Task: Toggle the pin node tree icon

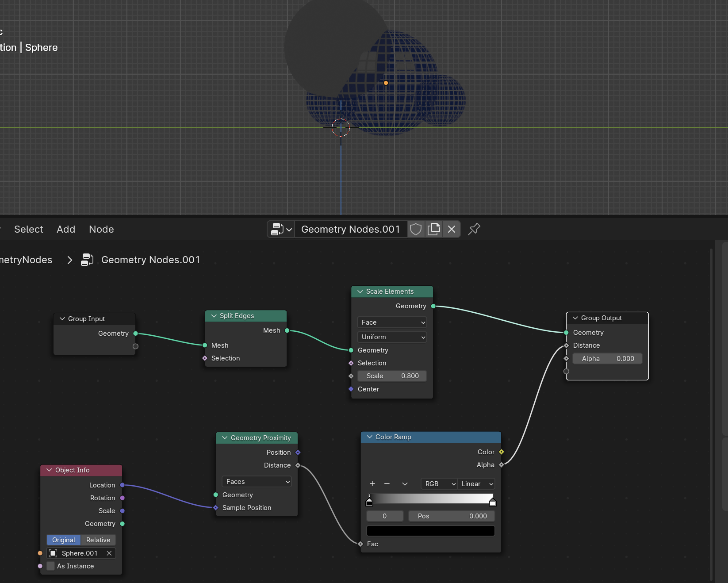Action: pos(474,229)
